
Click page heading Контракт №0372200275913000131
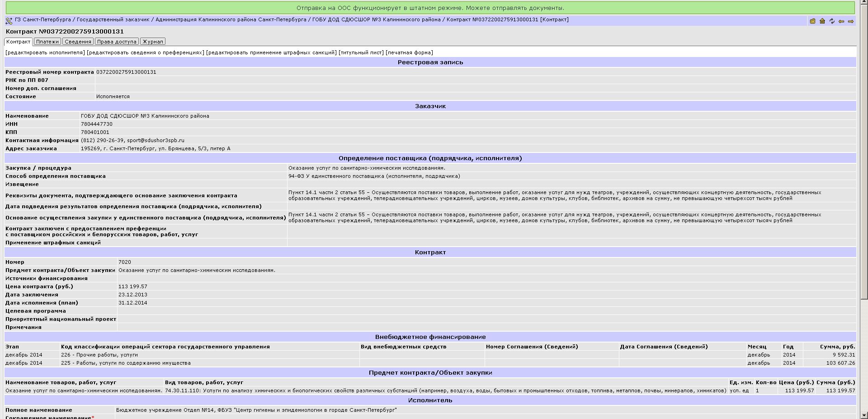pos(65,32)
